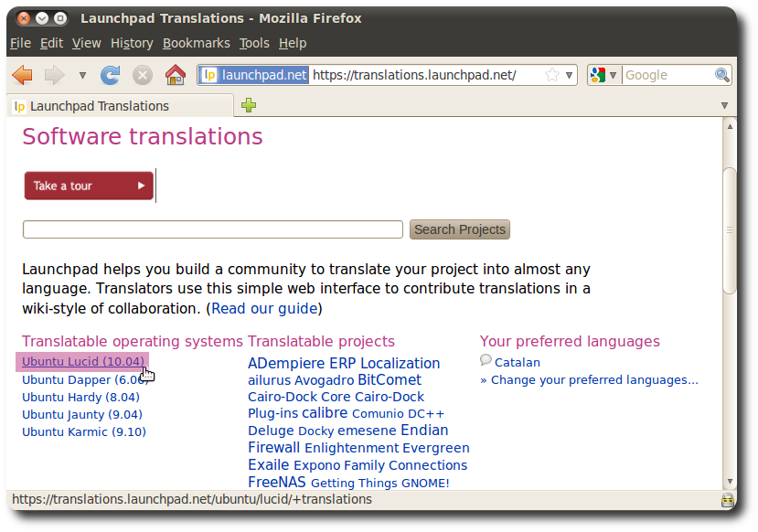Open the list all tabs dropdown
Image resolution: width=758 pixels, height=532 pixels.
[x=724, y=105]
